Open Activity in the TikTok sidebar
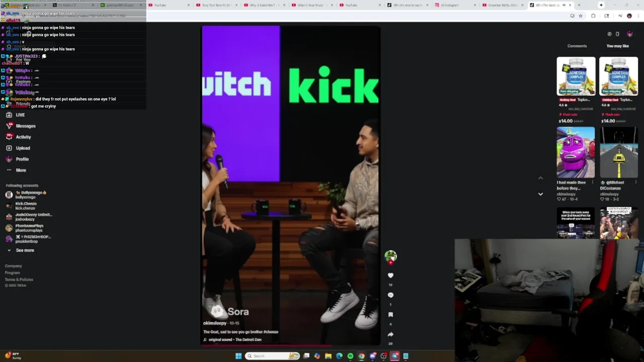644x362 pixels. [x=19, y=137]
